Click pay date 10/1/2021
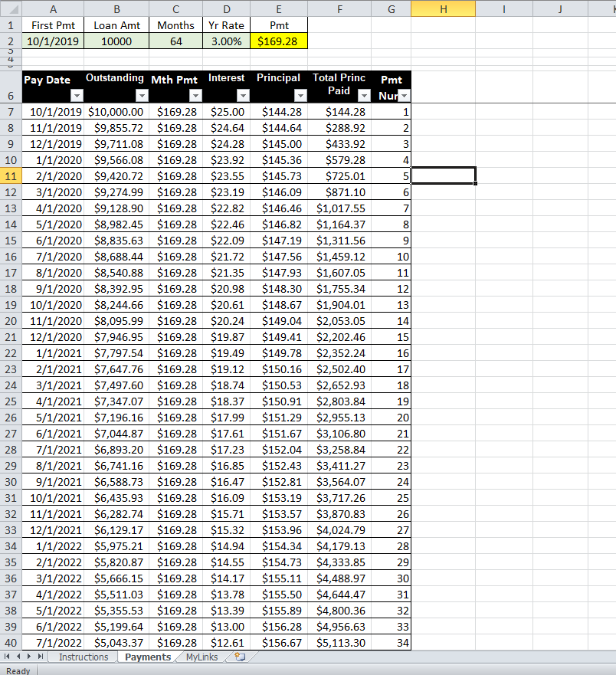Image resolution: width=616 pixels, height=675 pixels. [x=53, y=498]
